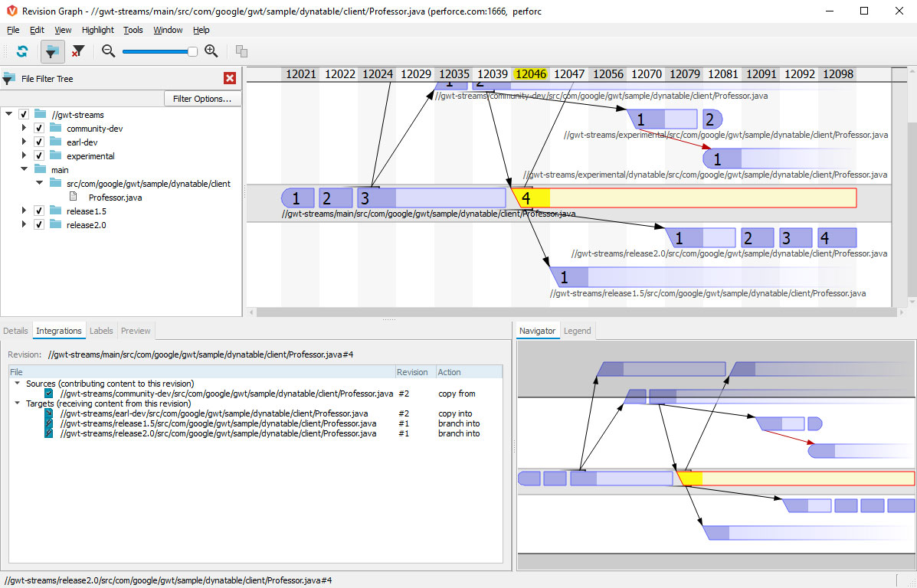Screen dimensions: 917x588
Task: Click the zoom out magnifier icon
Action: (x=108, y=51)
